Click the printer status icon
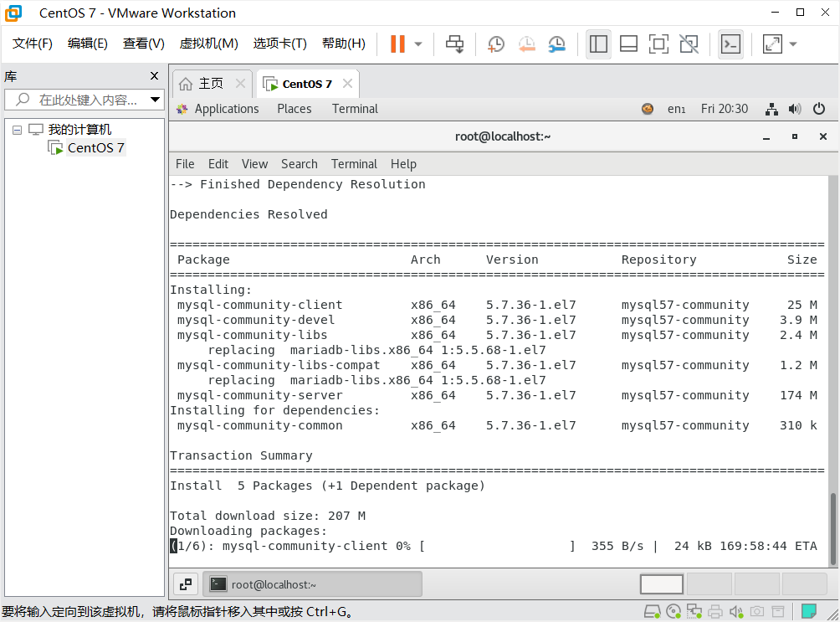Image resolution: width=840 pixels, height=622 pixels. click(x=715, y=611)
